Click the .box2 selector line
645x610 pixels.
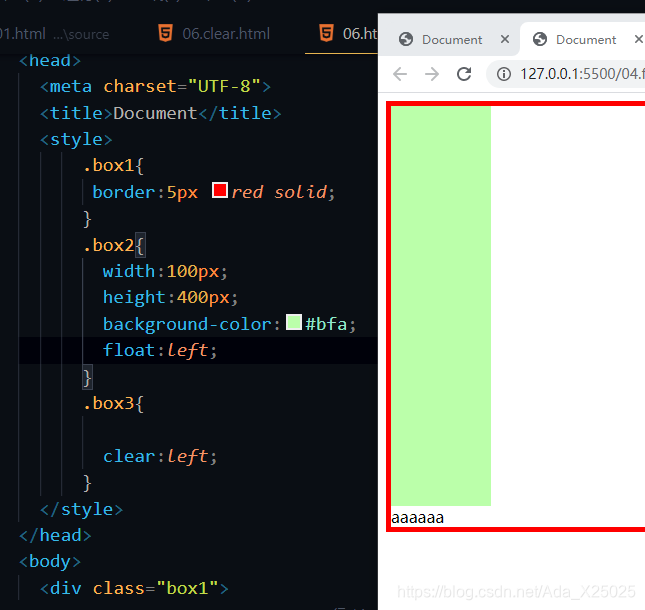(113, 246)
